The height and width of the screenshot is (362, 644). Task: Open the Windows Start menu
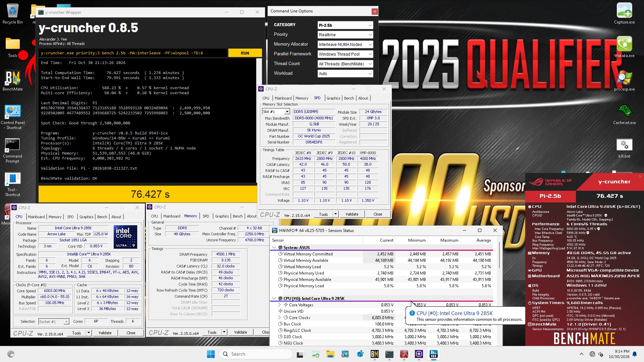coord(211,354)
